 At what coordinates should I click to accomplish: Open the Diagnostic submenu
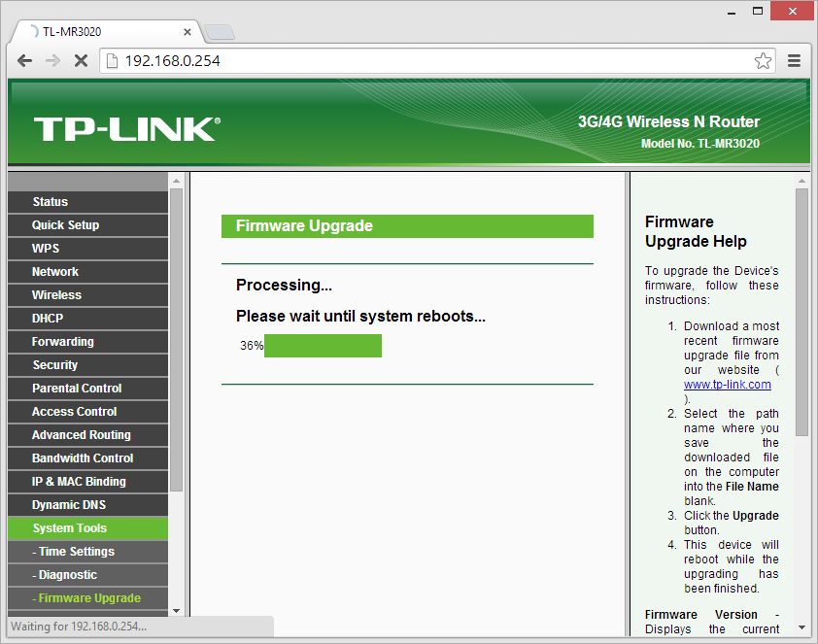click(87, 575)
